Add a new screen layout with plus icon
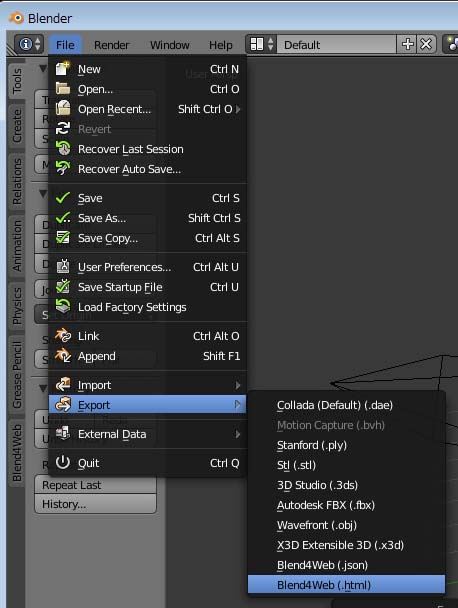Image resolution: width=458 pixels, height=608 pixels. click(x=407, y=44)
